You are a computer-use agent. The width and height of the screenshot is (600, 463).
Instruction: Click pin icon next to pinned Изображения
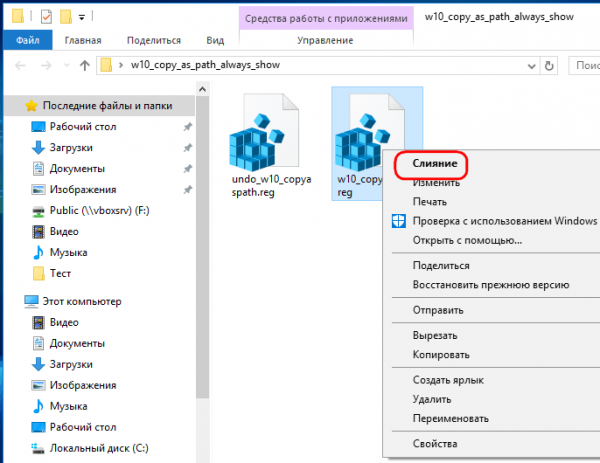click(188, 190)
